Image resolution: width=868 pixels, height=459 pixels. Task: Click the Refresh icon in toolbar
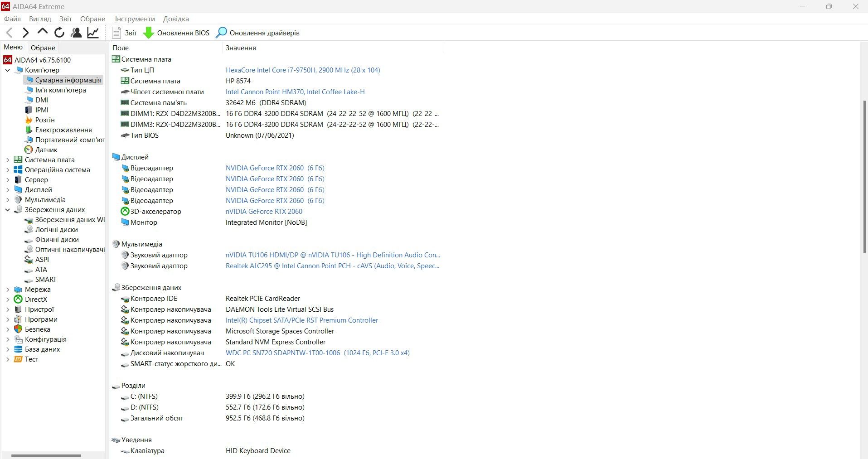59,33
